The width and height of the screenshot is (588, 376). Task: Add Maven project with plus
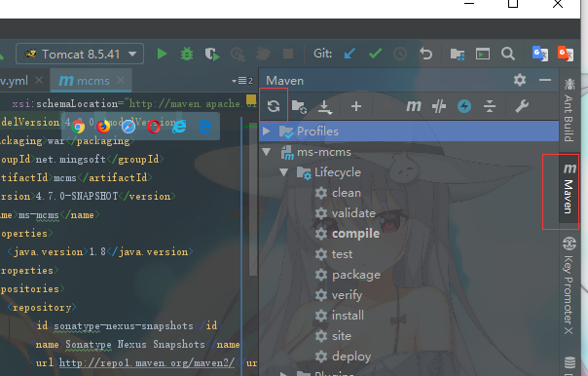point(356,106)
